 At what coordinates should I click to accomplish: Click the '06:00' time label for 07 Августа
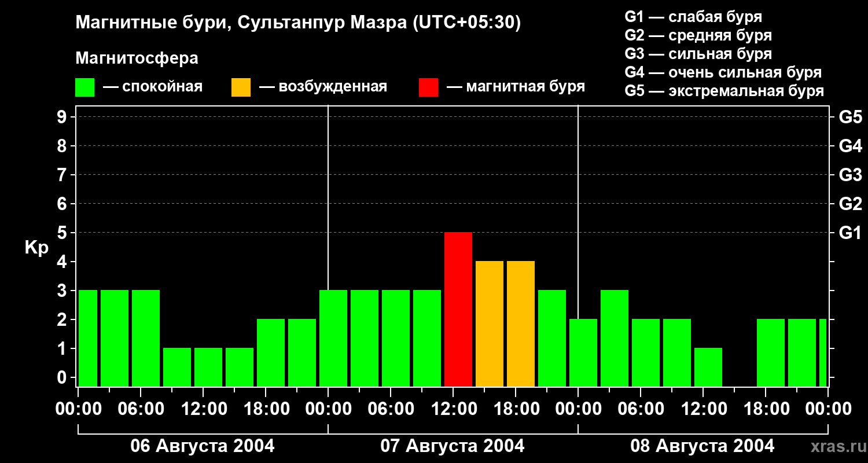tap(391, 409)
